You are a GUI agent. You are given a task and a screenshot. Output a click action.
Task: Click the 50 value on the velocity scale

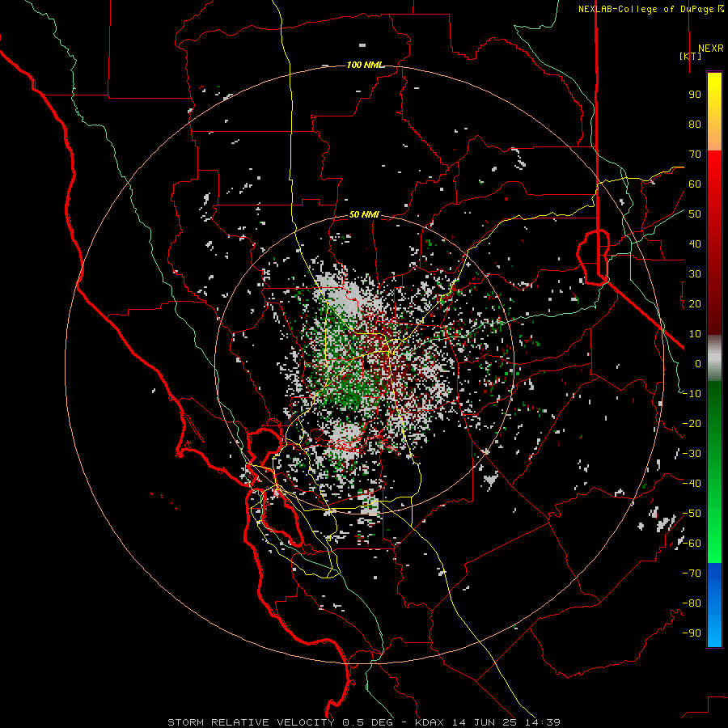[x=695, y=214]
